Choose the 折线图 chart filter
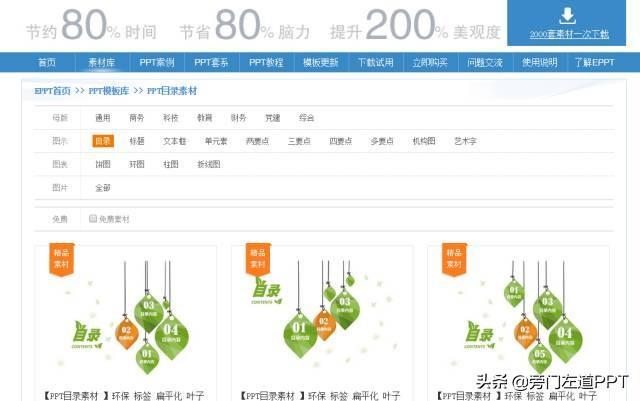The height and width of the screenshot is (401, 640). [209, 164]
